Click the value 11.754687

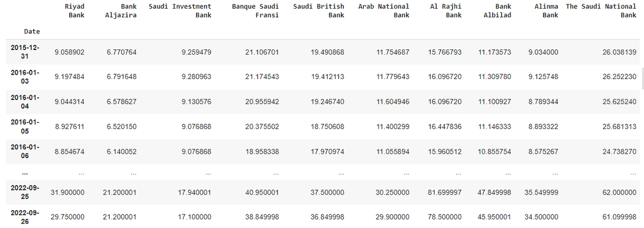click(393, 52)
